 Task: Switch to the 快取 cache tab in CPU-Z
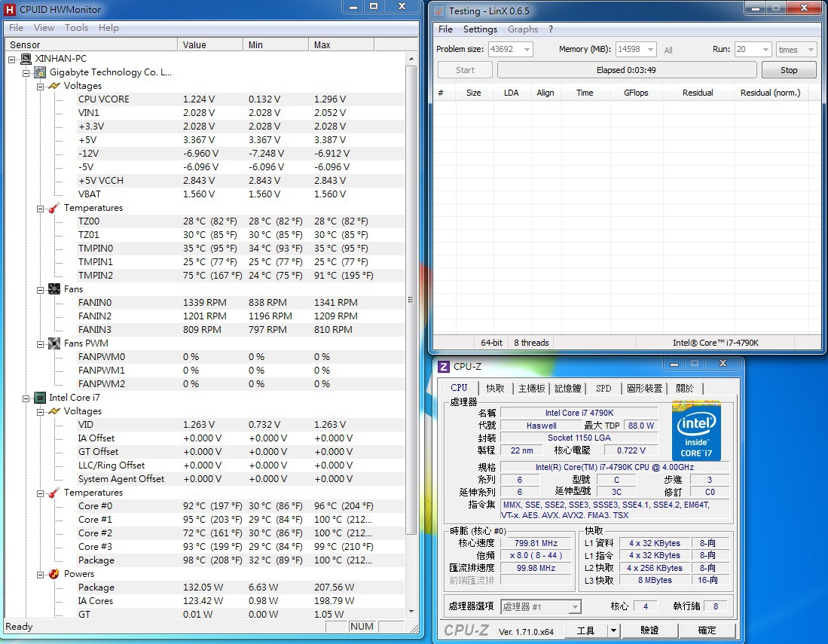[x=495, y=389]
